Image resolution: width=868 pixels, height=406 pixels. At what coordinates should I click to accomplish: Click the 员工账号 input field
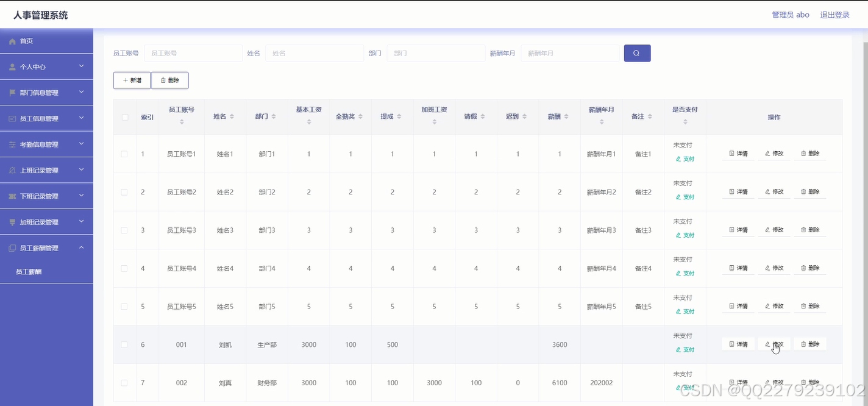pyautogui.click(x=193, y=53)
